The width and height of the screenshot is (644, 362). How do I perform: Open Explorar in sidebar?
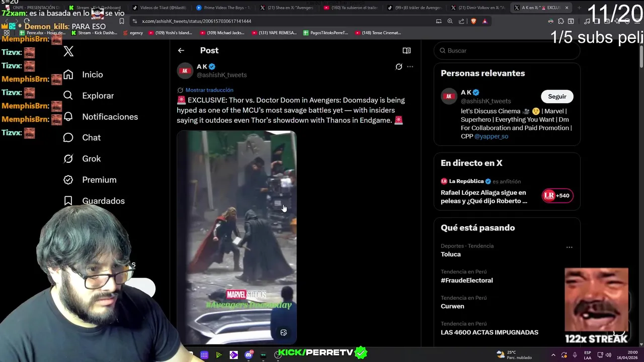(x=89, y=96)
